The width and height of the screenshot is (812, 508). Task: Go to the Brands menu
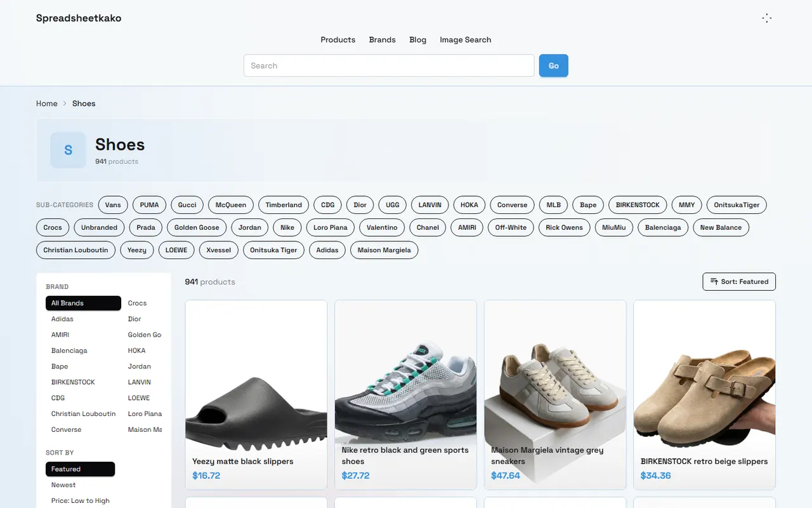[383, 39]
